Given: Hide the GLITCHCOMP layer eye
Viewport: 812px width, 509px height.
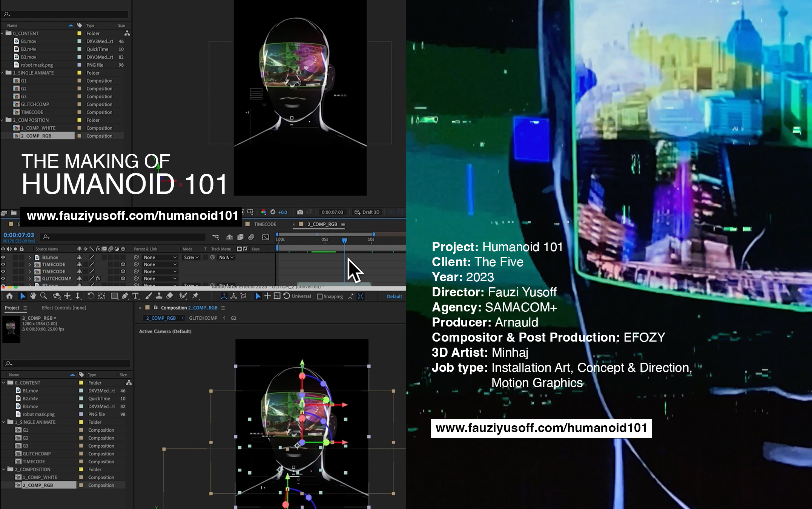Looking at the screenshot, I should 3,278.
